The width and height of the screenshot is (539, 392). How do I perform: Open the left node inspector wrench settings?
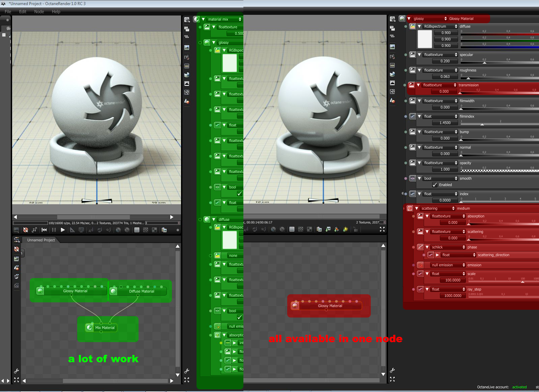(187, 371)
